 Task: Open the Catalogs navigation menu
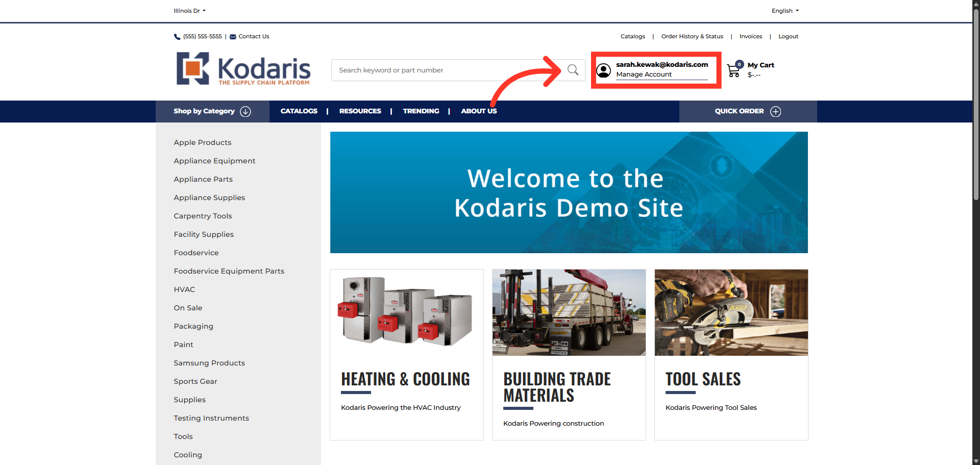[299, 111]
